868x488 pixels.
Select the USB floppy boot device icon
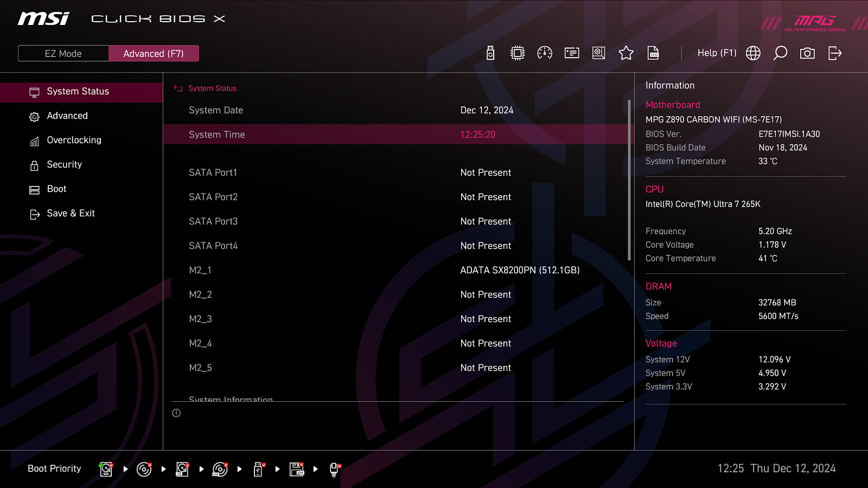pos(297,469)
